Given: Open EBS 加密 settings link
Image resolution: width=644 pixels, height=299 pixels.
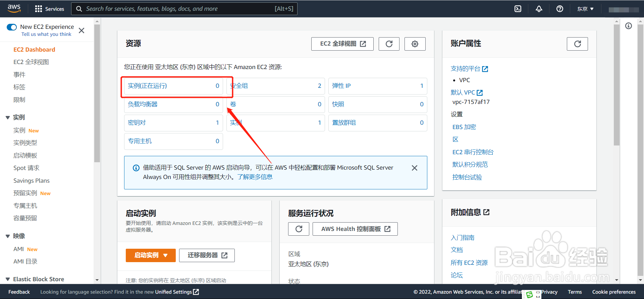Looking at the screenshot, I should click(x=464, y=127).
